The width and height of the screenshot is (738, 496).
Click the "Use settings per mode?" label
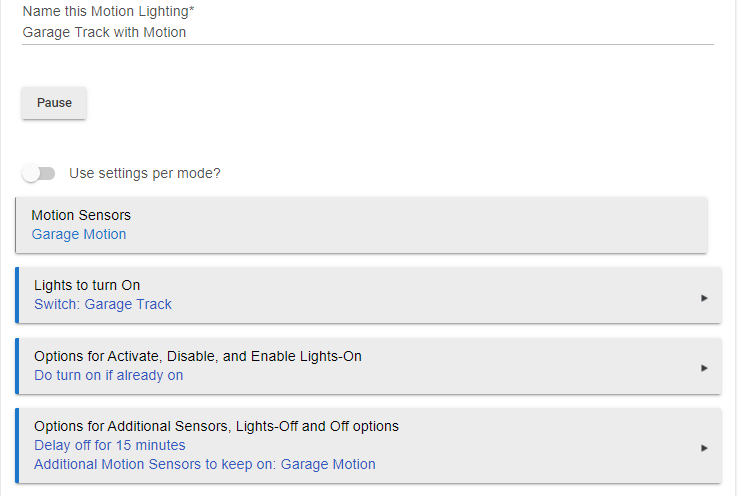click(145, 173)
